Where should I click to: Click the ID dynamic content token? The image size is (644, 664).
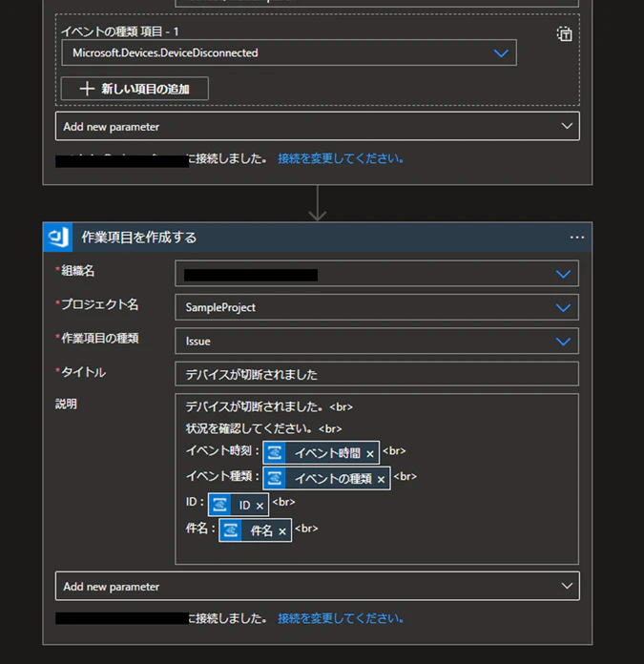(238, 505)
